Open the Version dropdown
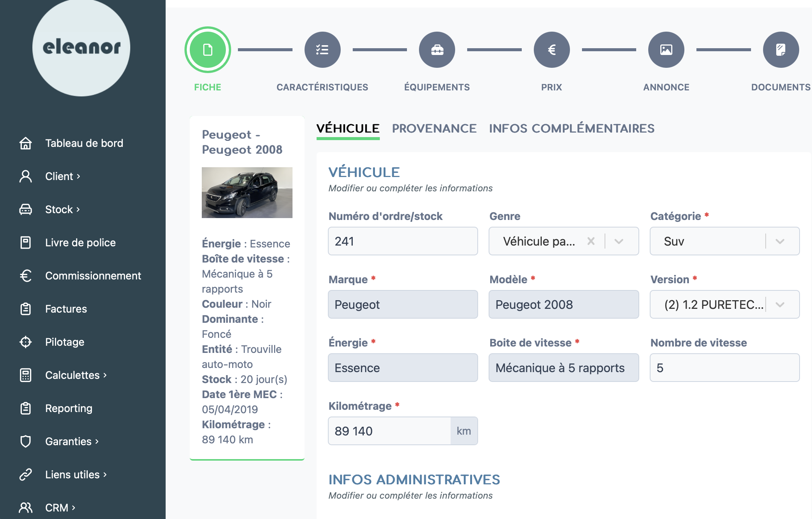The image size is (812, 519). [725, 304]
